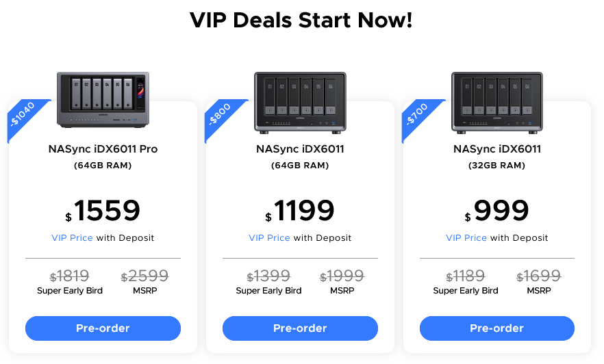Open the iDX6011 32GB product image

click(497, 103)
